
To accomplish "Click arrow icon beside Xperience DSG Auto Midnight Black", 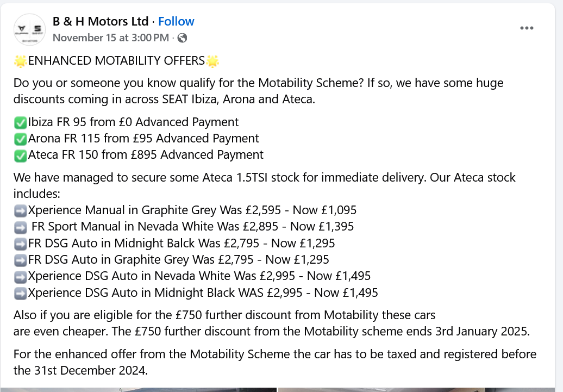I will click(x=21, y=293).
